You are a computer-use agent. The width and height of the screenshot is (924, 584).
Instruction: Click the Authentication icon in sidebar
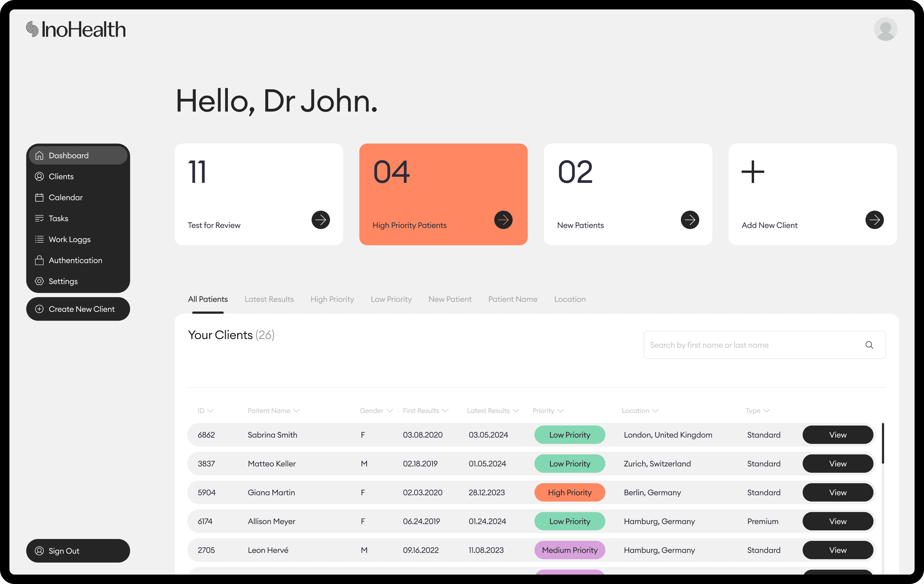[x=39, y=260]
